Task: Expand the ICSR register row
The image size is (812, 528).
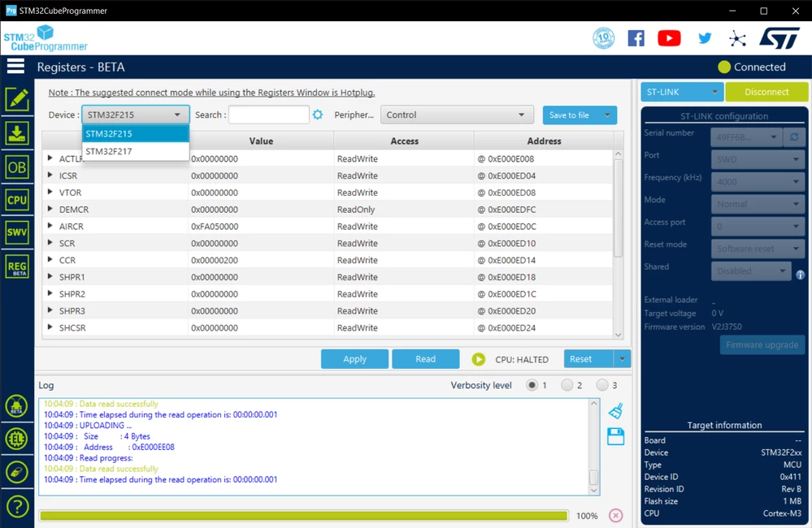Action: (x=50, y=175)
